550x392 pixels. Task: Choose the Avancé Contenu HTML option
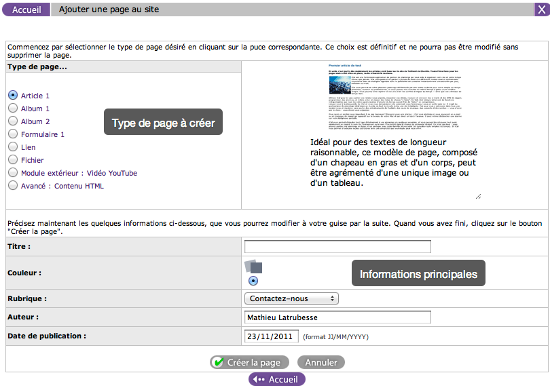point(13,186)
